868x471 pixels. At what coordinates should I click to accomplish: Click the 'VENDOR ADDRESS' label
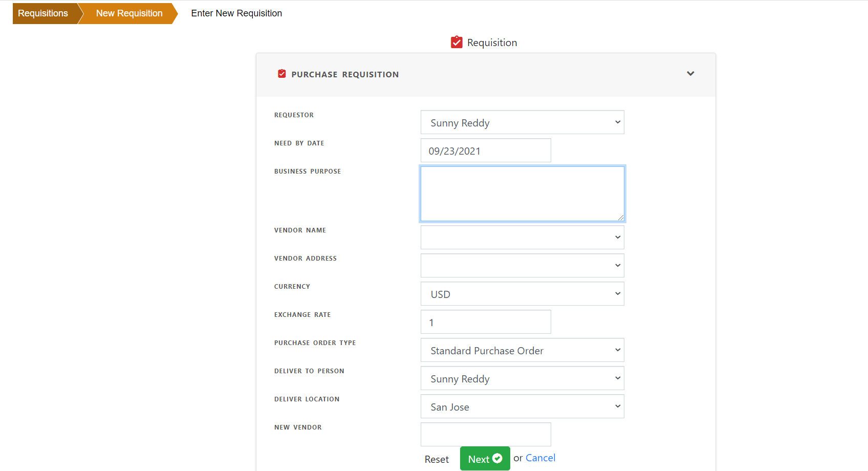[x=306, y=259]
